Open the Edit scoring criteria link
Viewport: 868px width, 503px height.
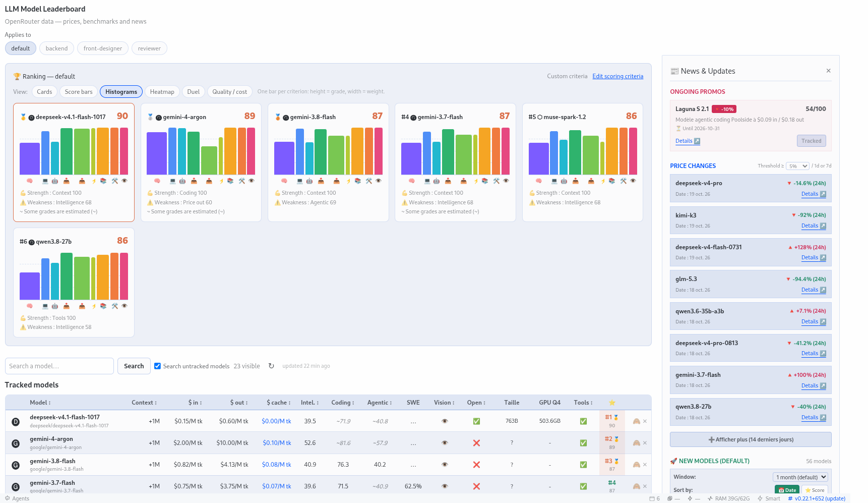click(x=617, y=76)
